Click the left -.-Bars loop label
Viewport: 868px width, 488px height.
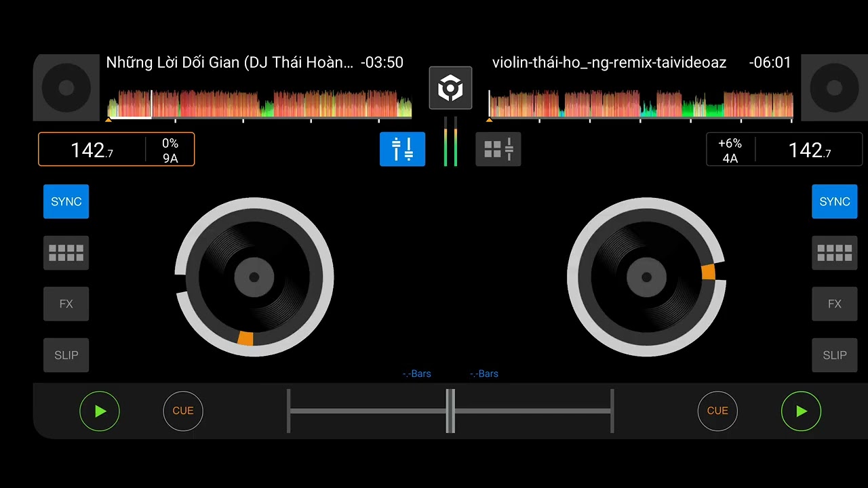tap(416, 373)
